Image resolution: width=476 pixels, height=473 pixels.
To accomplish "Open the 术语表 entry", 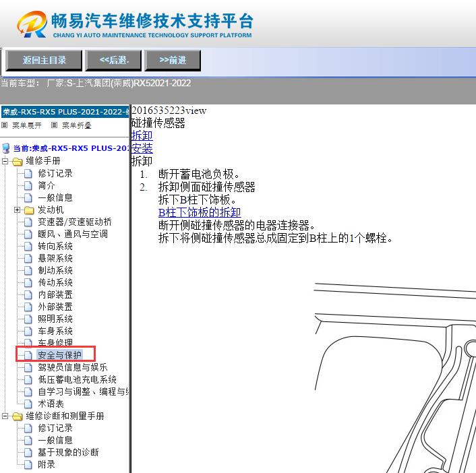I will pyautogui.click(x=51, y=404).
